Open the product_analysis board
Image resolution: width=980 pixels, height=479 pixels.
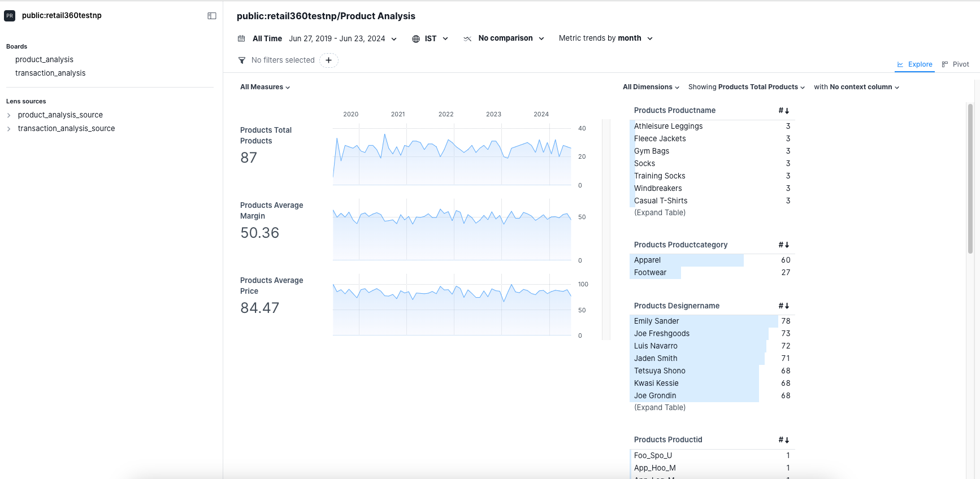coord(44,59)
